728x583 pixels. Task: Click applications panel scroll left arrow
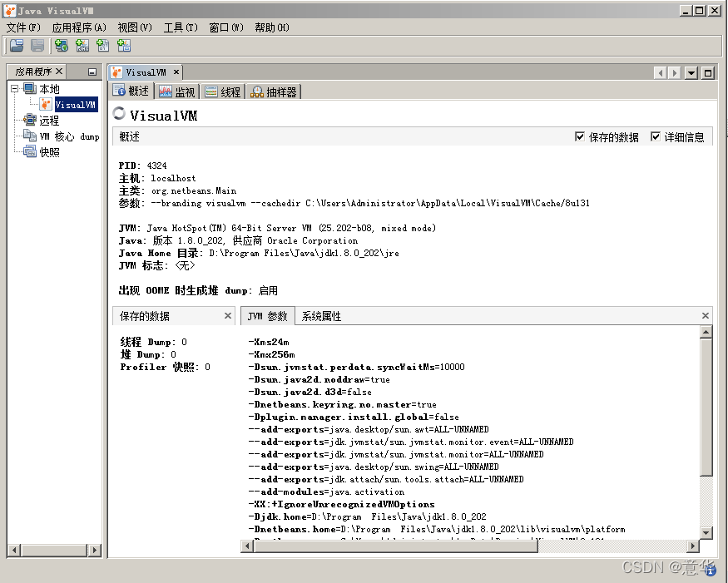point(14,550)
